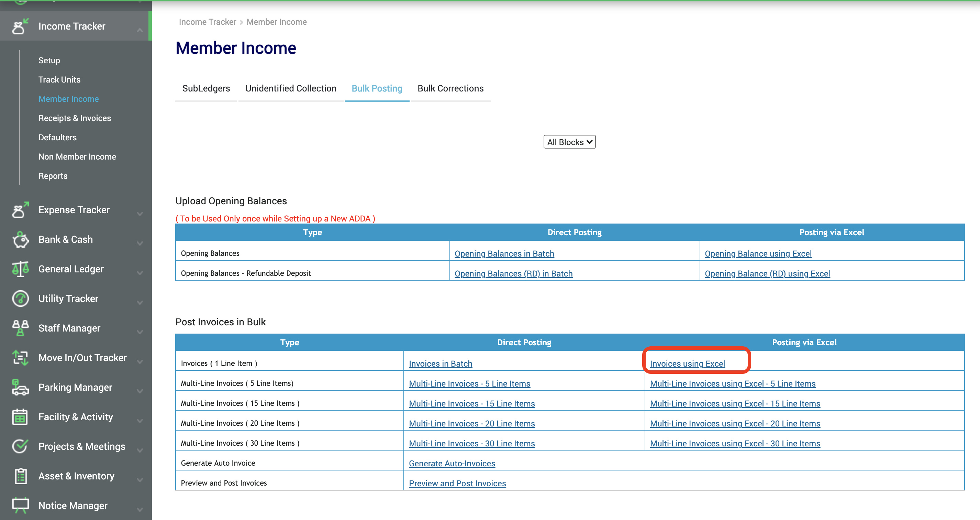This screenshot has width=980, height=520.
Task: Open Multi-Line Invoices using Excel - 20 Line Items
Action: (735, 423)
